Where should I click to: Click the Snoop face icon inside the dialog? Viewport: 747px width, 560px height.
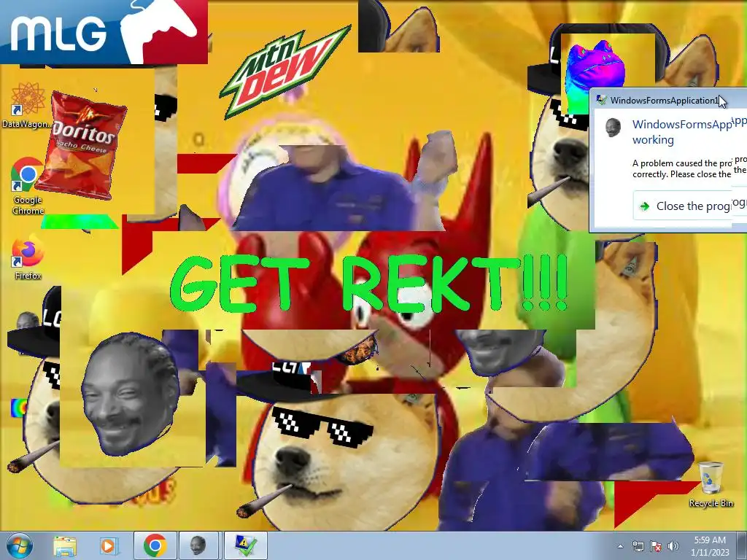point(613,128)
